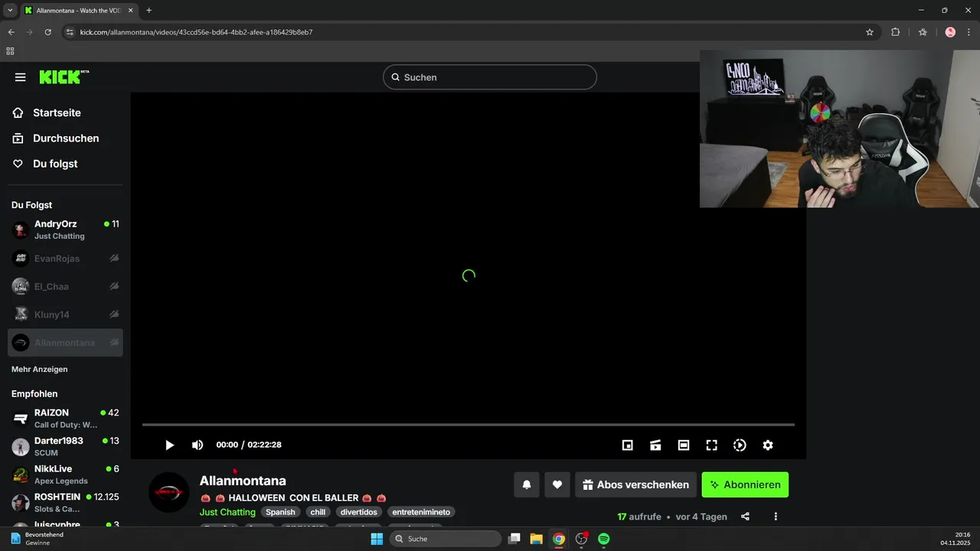Open RAIZON recommended channel
Image resolution: width=980 pixels, height=551 pixels.
tap(65, 418)
